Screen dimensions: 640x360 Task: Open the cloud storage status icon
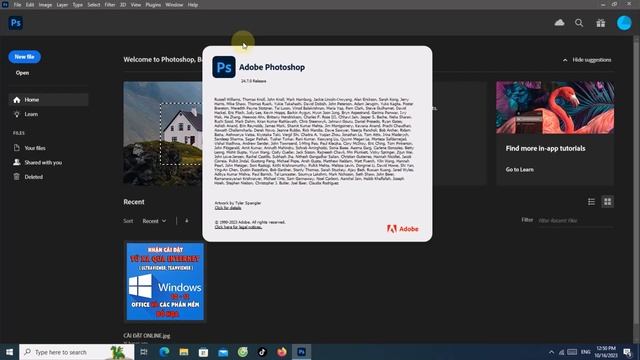[559, 23]
